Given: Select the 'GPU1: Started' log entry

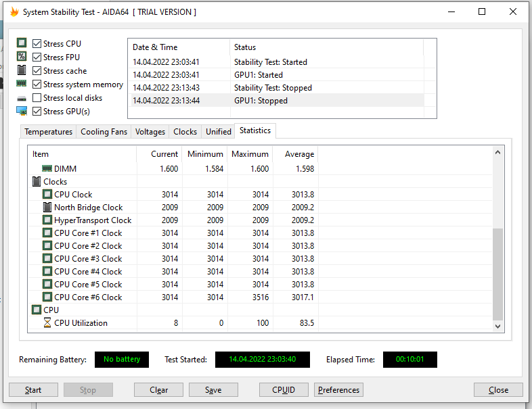Looking at the screenshot, I should (x=276, y=75).
